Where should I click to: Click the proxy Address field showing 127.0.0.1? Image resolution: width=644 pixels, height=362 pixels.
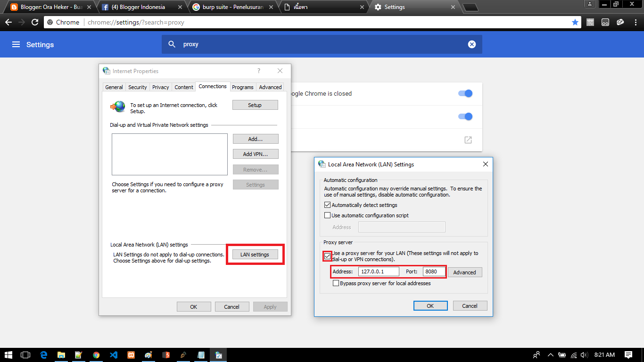(x=379, y=271)
